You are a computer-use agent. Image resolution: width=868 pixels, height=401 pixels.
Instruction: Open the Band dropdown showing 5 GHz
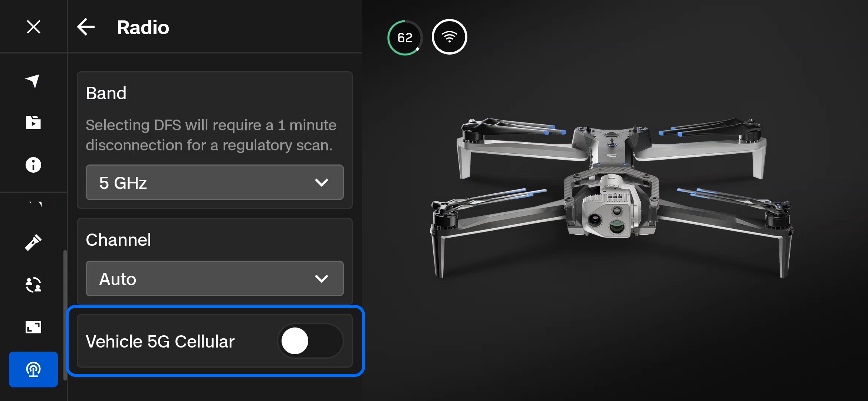214,182
